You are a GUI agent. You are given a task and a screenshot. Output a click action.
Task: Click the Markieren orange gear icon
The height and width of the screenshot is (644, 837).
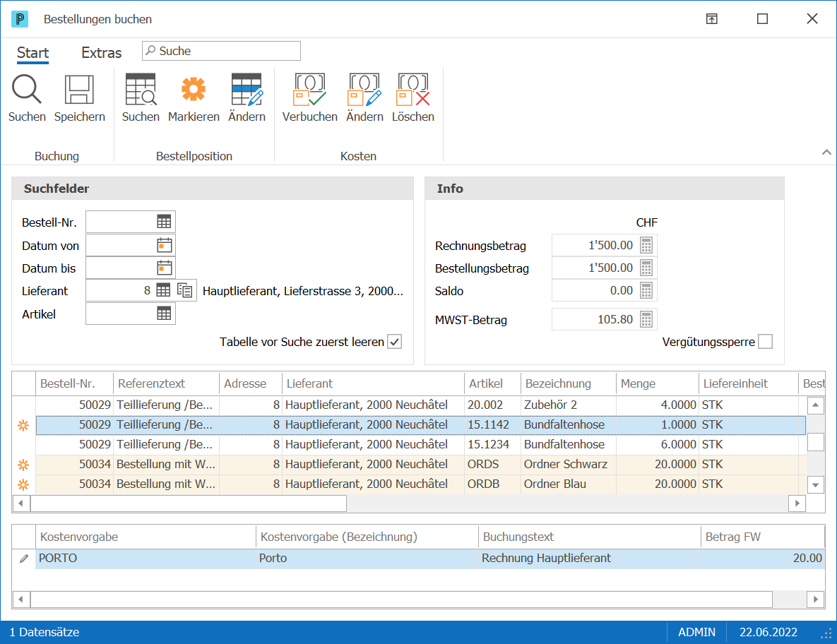click(x=194, y=89)
